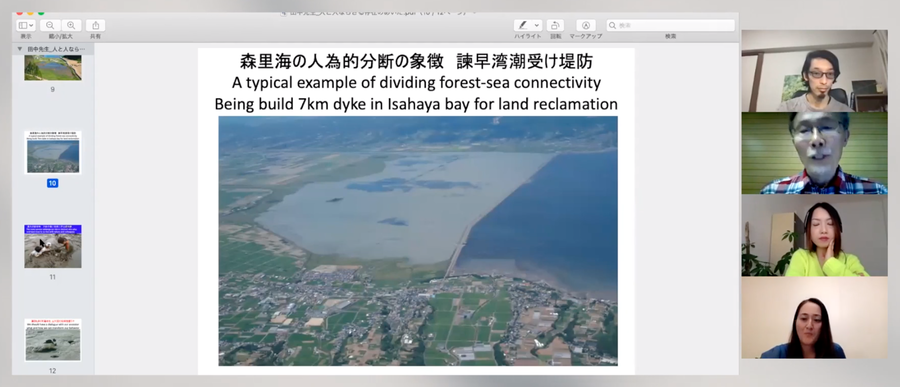Screen dimensions: 900x387
Task: Zoom in with the plus magnifier
Action: coord(71,25)
